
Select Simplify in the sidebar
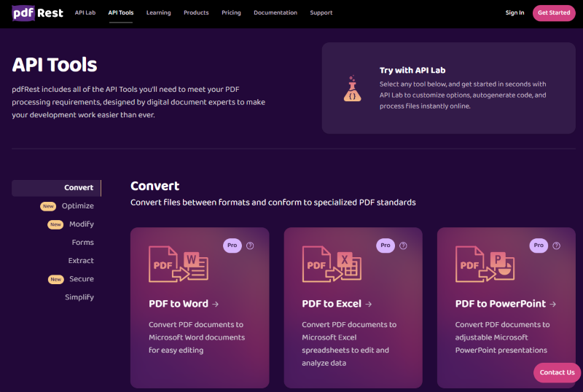79,297
